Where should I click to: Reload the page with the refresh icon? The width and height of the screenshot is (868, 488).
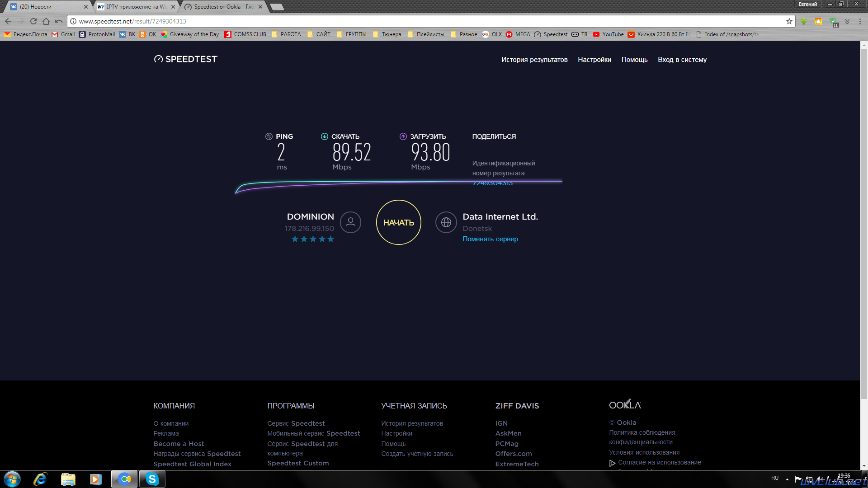tap(33, 21)
